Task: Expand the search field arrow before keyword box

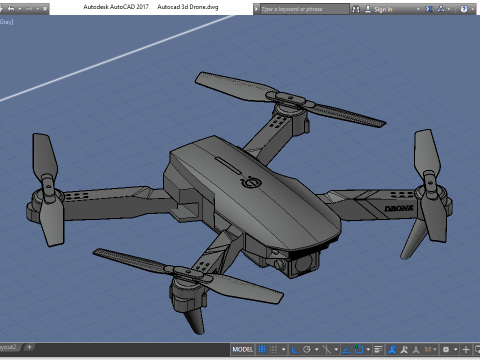Action: (x=256, y=9)
